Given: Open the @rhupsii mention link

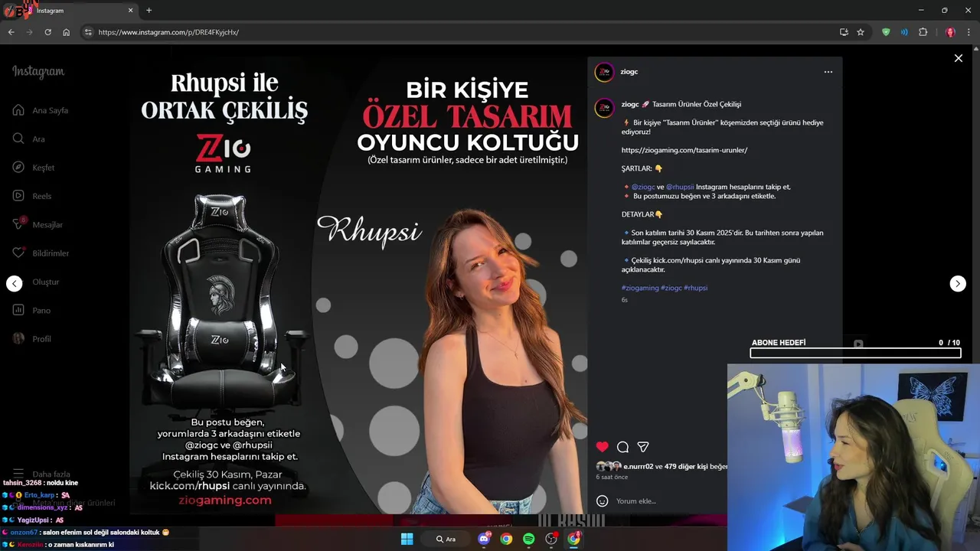Looking at the screenshot, I should (x=680, y=187).
